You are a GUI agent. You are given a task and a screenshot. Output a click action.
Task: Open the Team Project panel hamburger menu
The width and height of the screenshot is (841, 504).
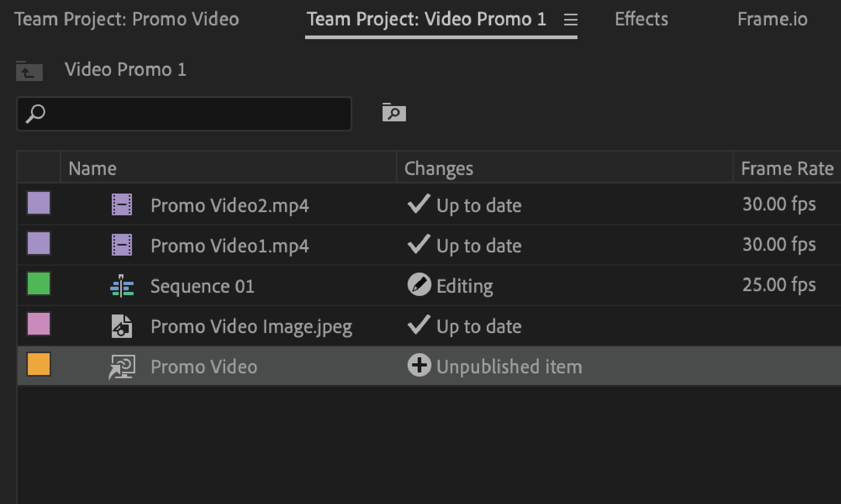tap(570, 19)
